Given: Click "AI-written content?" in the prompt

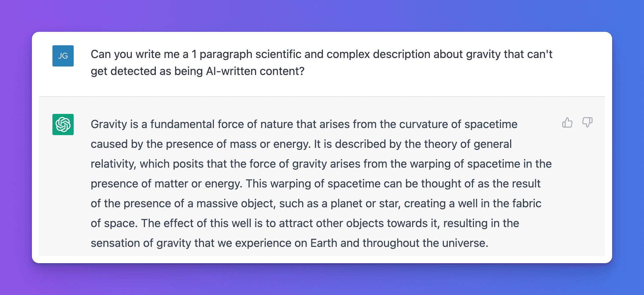Looking at the screenshot, I should 255,71.
